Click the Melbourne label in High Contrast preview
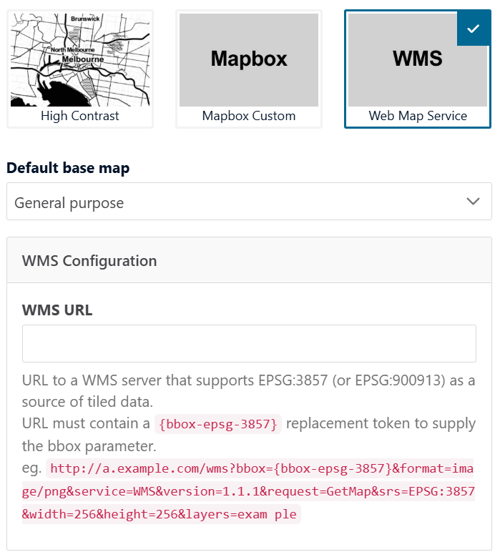 (83, 59)
